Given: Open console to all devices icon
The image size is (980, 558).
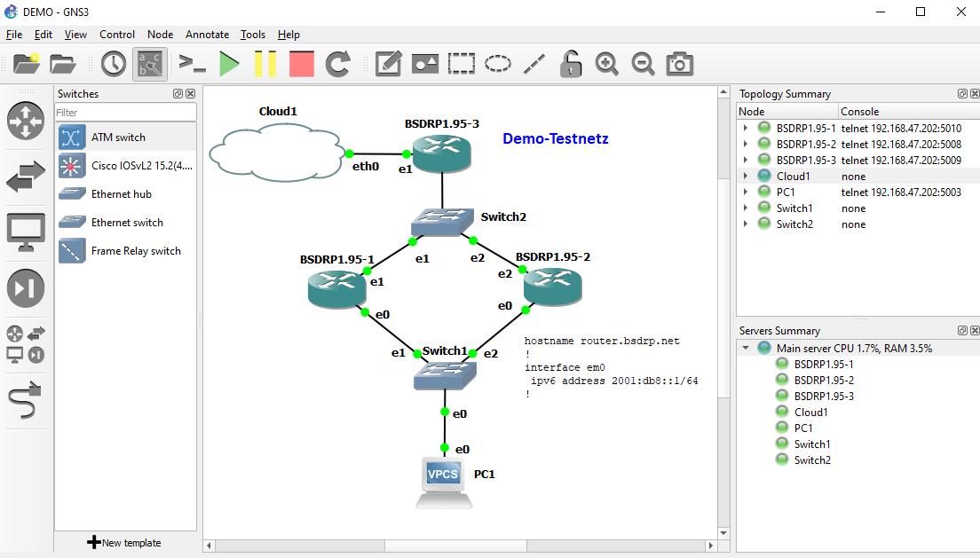Looking at the screenshot, I should [192, 64].
